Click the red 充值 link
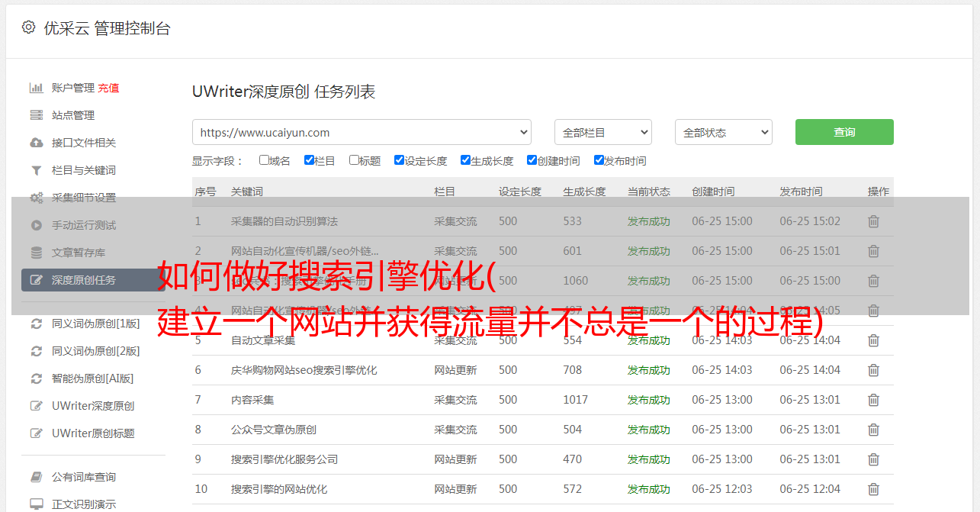The image size is (980, 512). (108, 88)
